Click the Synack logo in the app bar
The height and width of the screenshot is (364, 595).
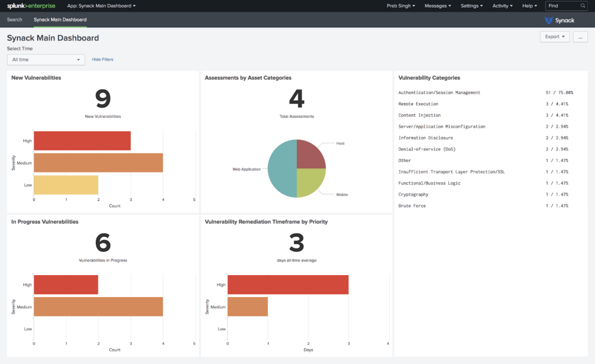pos(558,19)
